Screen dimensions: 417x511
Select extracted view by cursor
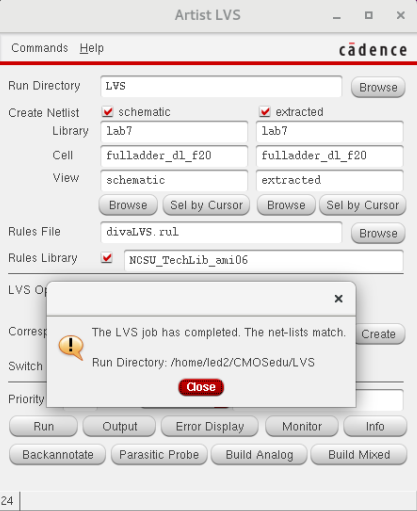[363, 205]
